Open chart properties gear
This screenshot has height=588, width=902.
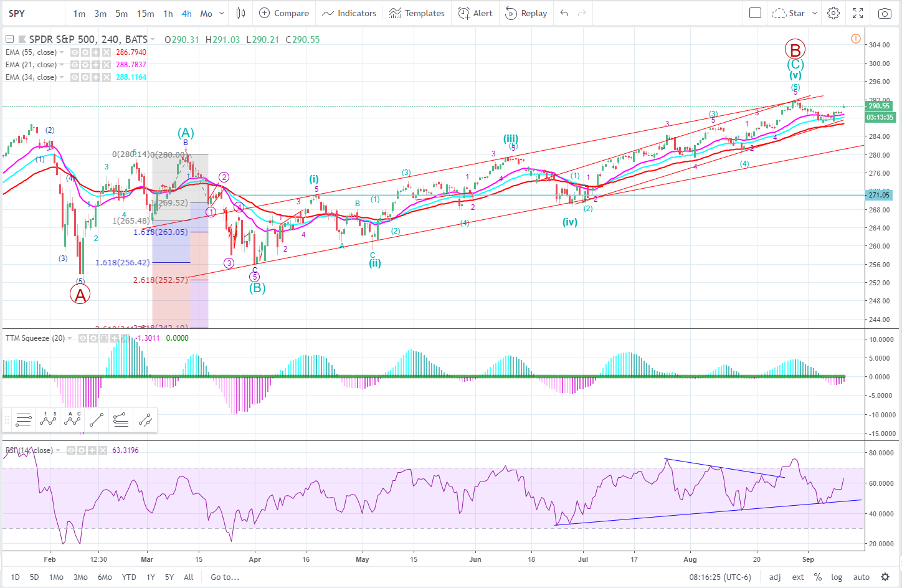pos(833,13)
